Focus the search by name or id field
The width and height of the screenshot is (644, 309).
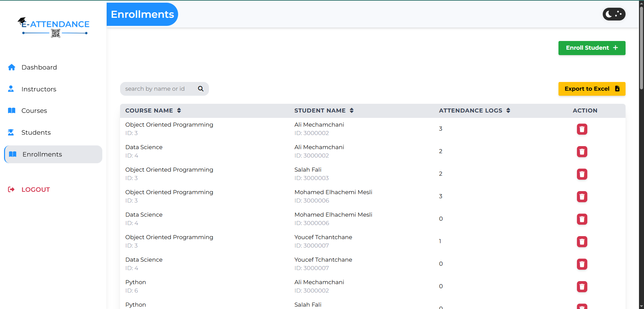click(158, 89)
